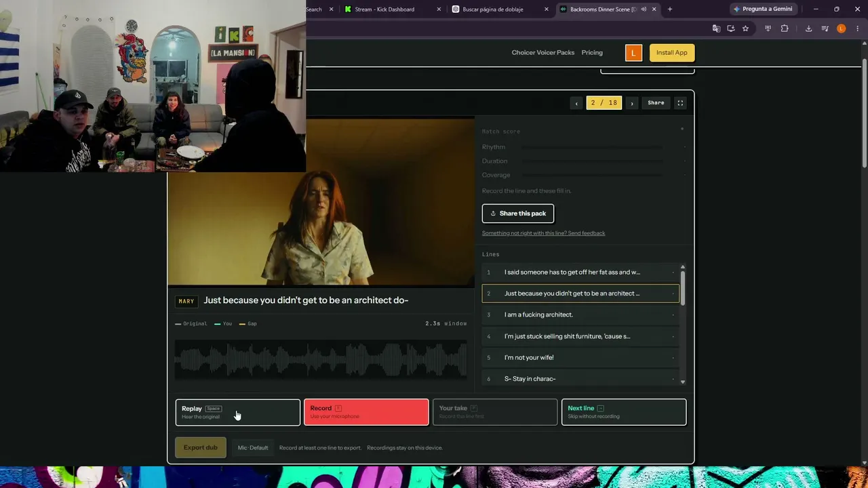Click the Lines list scroll-down arrow
This screenshot has height=488, width=868.
(683, 382)
